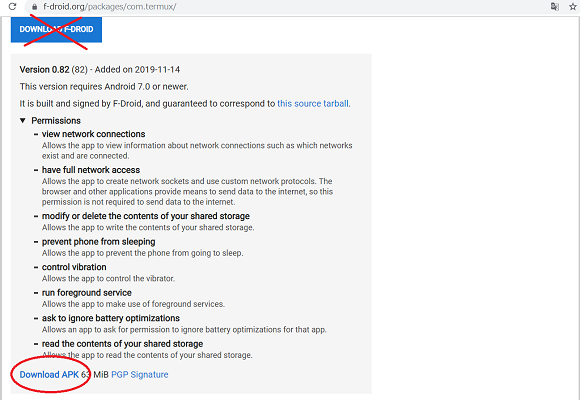Click the Version 0.82 heading text
Viewport: 580px width, 400px height.
pyautogui.click(x=44, y=70)
